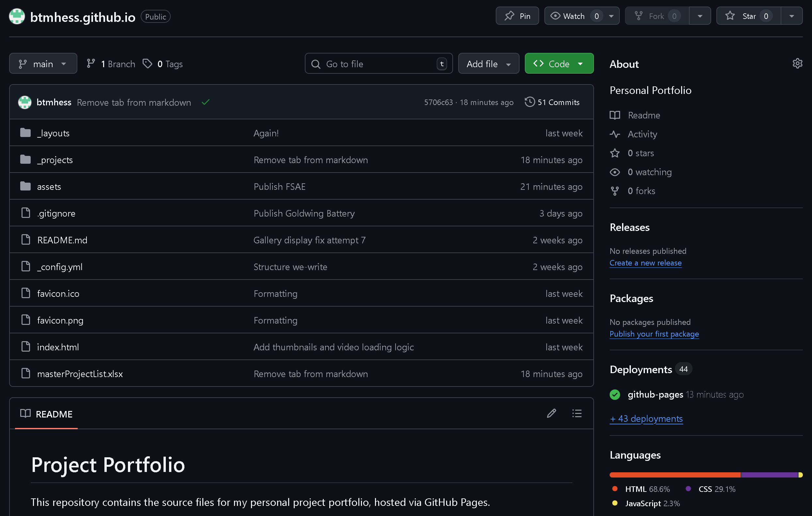This screenshot has width=812, height=516.
Task: Open the About settings gear icon
Action: [797, 63]
